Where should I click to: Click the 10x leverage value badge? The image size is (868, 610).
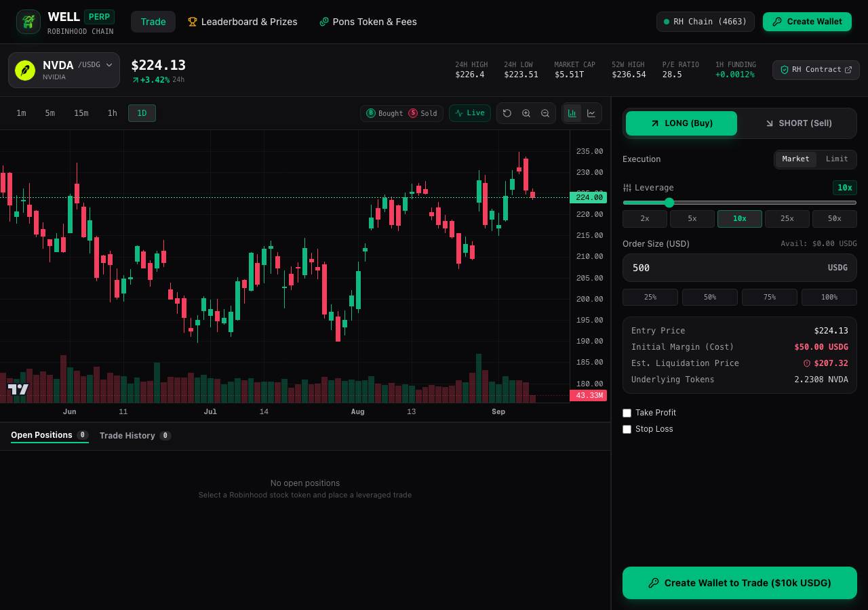(x=845, y=188)
